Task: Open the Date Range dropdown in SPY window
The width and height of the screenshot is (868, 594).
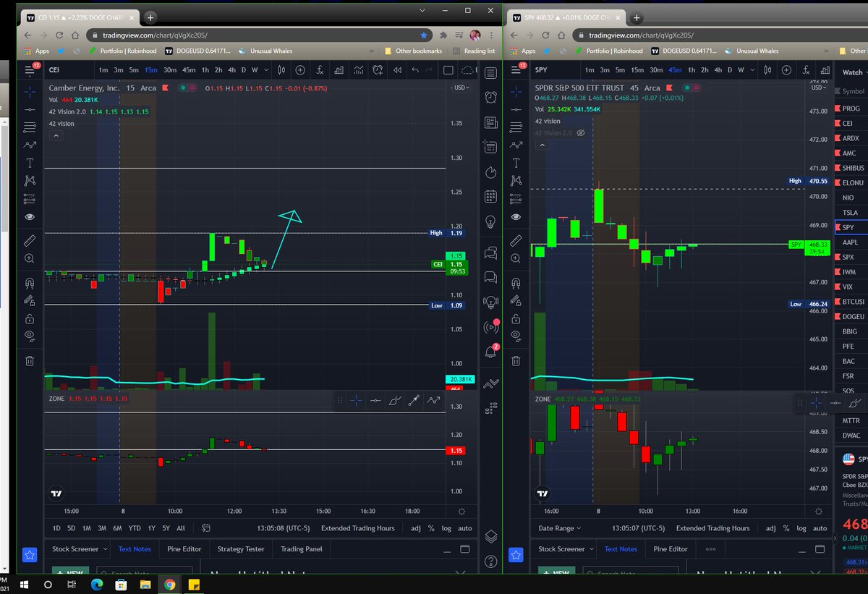Action: (x=559, y=528)
